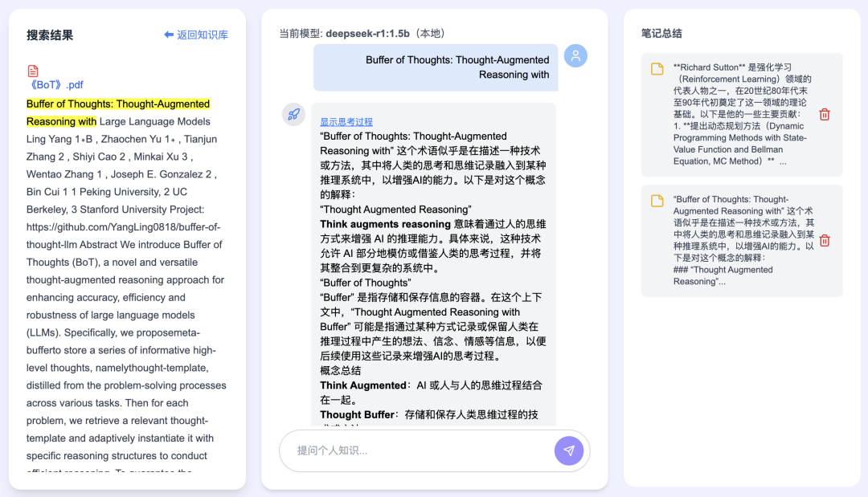
Task: Click the back arrow beside 返回知识库
Action: tap(169, 34)
